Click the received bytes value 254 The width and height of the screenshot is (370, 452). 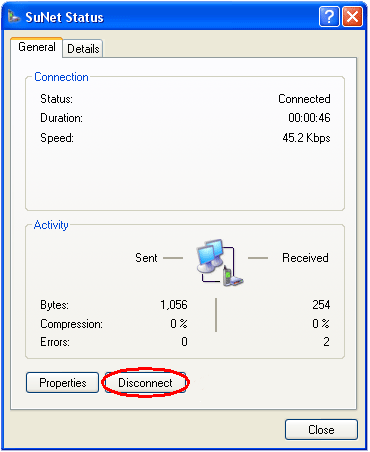pos(321,305)
